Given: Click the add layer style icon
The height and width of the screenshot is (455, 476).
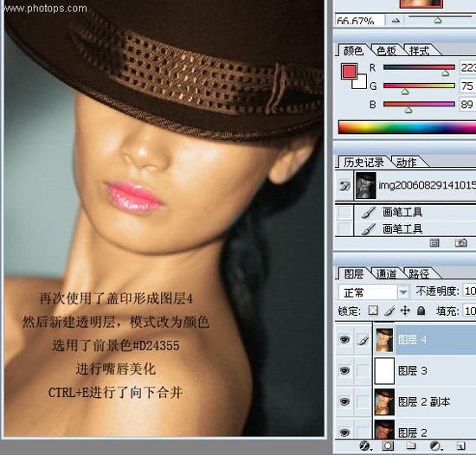Looking at the screenshot, I should (364, 445).
